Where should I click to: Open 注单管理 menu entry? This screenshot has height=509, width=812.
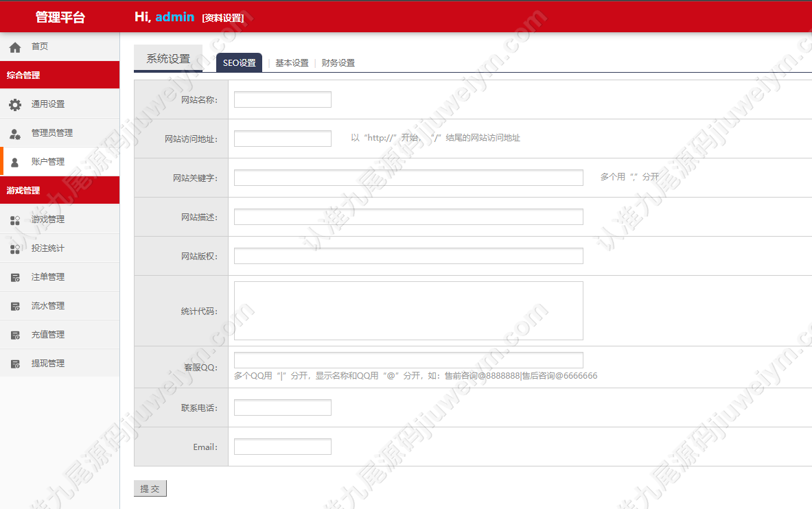[x=60, y=277]
